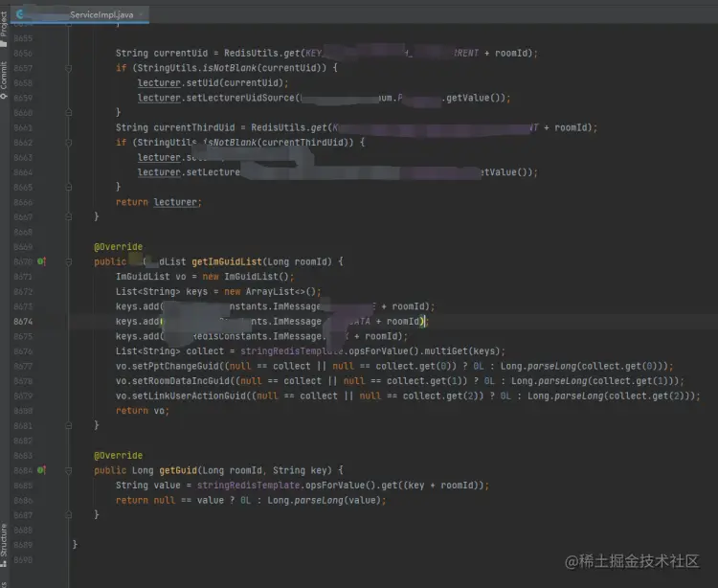The width and height of the screenshot is (718, 588).
Task: Click 'String currentThirdUid' declaration
Action: click(x=175, y=127)
